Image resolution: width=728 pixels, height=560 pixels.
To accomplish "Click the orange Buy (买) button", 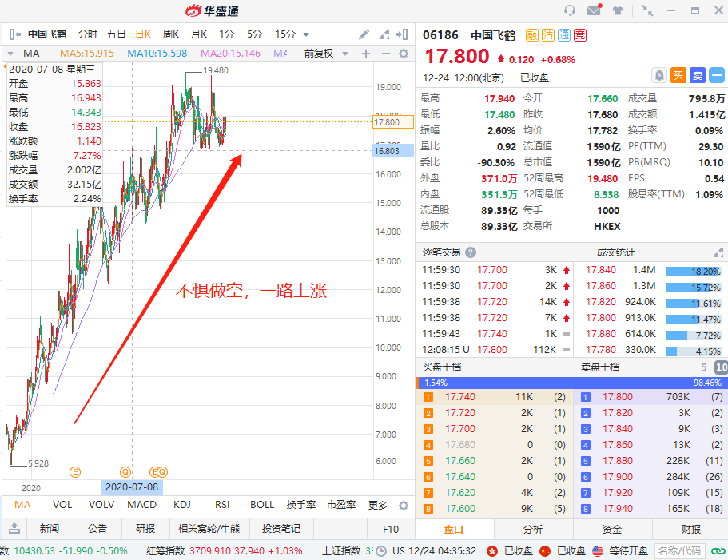I will click(x=678, y=75).
